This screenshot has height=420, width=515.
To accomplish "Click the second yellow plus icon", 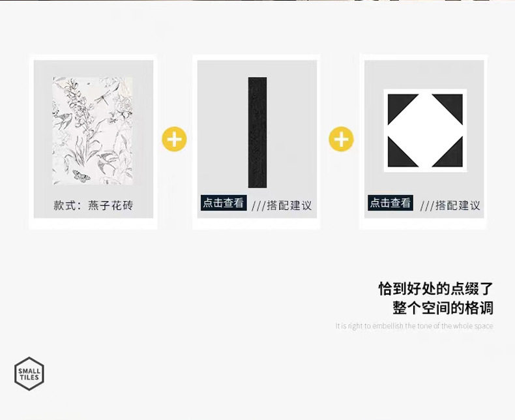I will point(341,139).
